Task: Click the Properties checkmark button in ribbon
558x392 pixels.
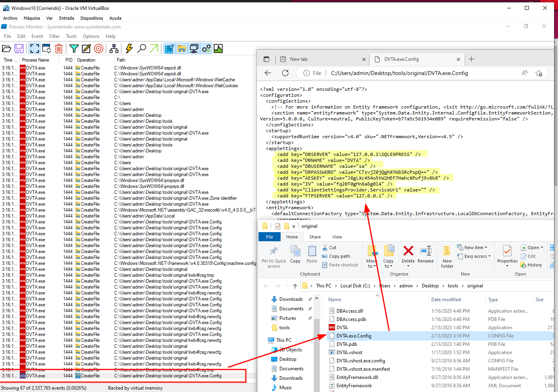Action: coord(507,254)
